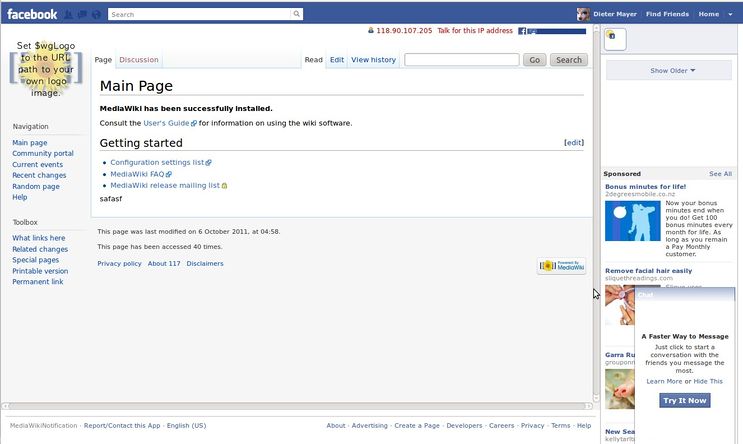Image resolution: width=743 pixels, height=444 pixels.
Task: Open Special pages link
Action: pyautogui.click(x=36, y=260)
